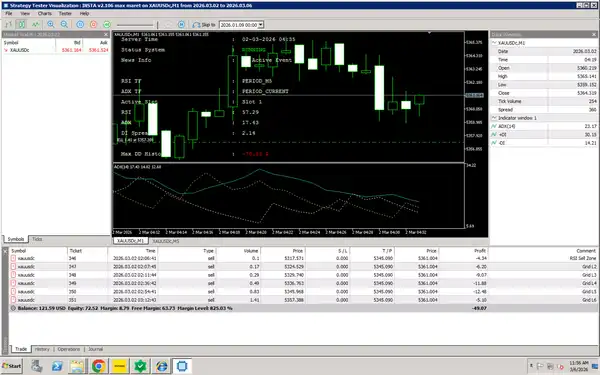
Task: Click the Balance summary row icon
Action: coord(13,308)
